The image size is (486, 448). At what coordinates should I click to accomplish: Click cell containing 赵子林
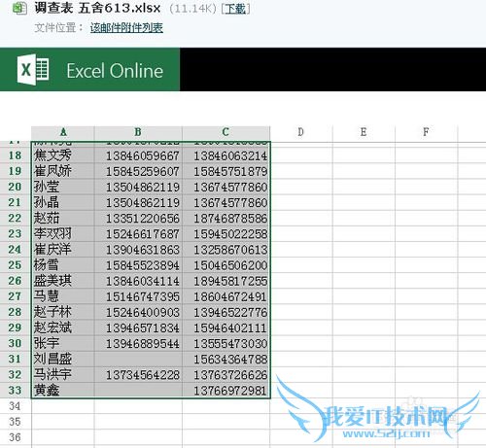pyautogui.click(x=63, y=312)
